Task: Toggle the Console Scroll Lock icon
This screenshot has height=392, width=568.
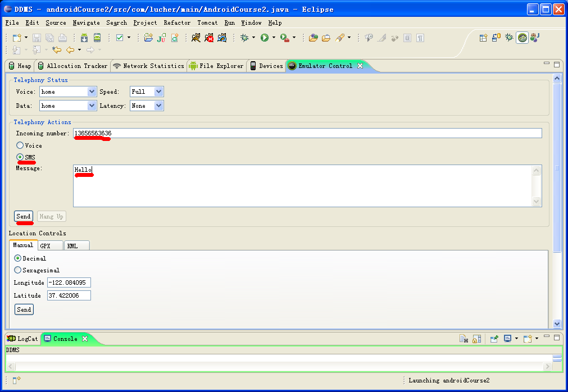Action: (x=477, y=339)
